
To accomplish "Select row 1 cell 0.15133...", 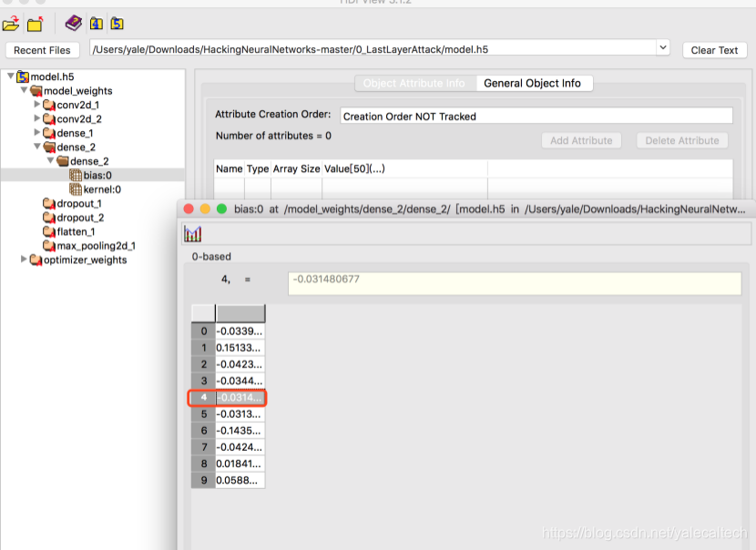I will pyautogui.click(x=240, y=348).
